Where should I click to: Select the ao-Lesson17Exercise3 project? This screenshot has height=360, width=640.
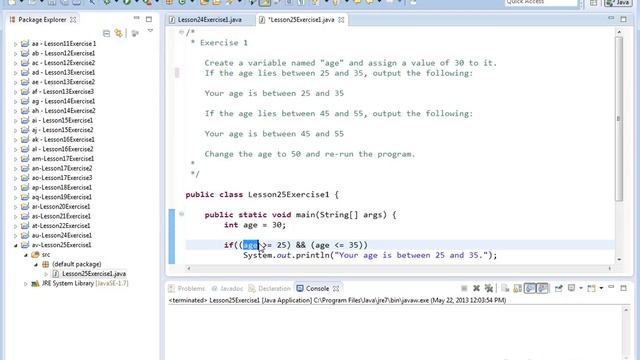62,178
